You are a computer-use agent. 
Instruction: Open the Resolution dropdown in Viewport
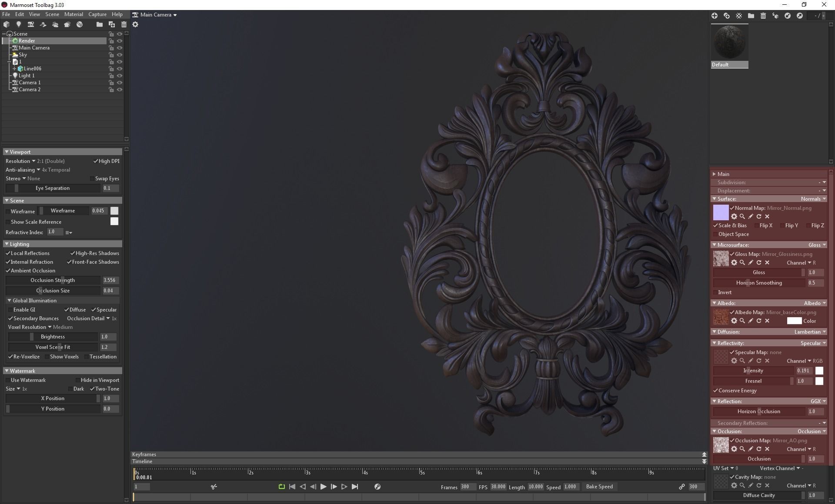pos(34,161)
